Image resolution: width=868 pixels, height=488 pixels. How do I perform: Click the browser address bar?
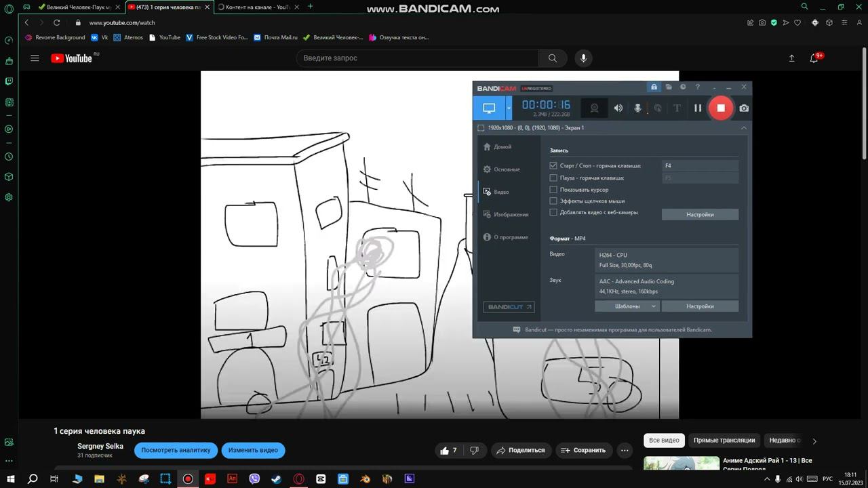(407, 22)
